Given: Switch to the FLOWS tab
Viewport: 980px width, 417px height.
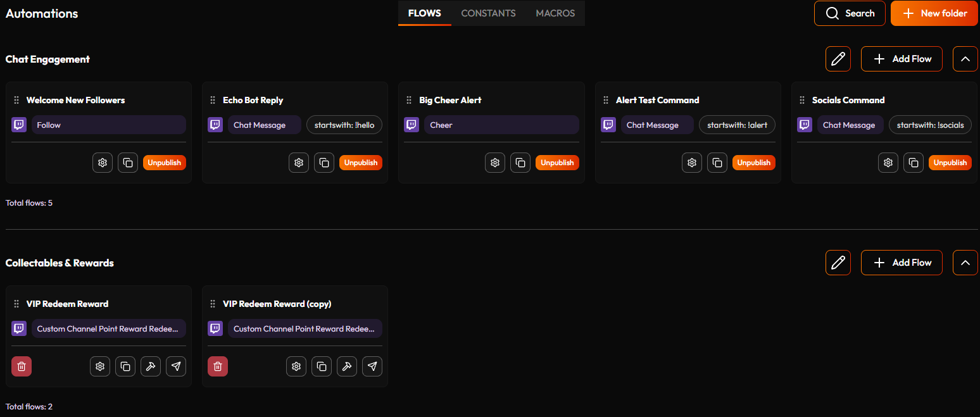Looking at the screenshot, I should (x=425, y=13).
